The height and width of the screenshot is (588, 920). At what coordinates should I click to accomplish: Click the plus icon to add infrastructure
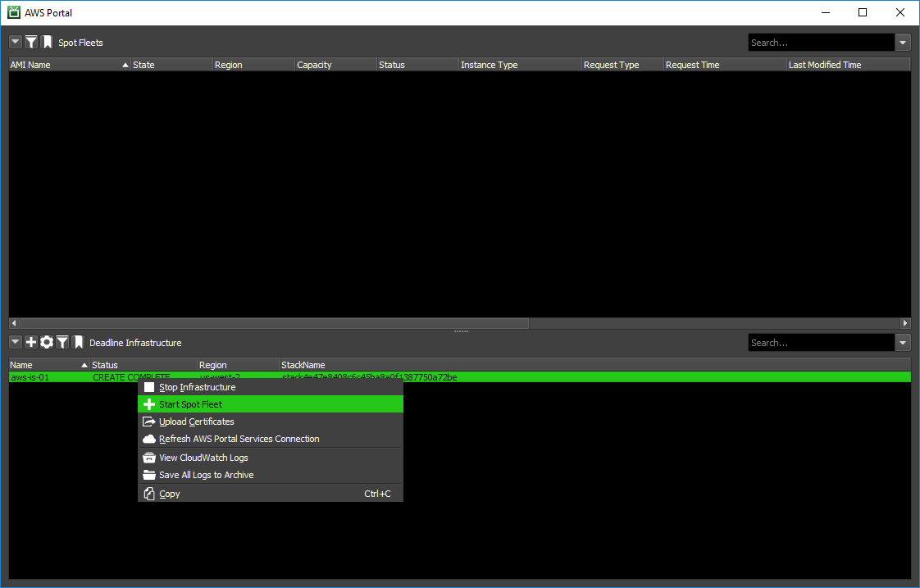[31, 342]
